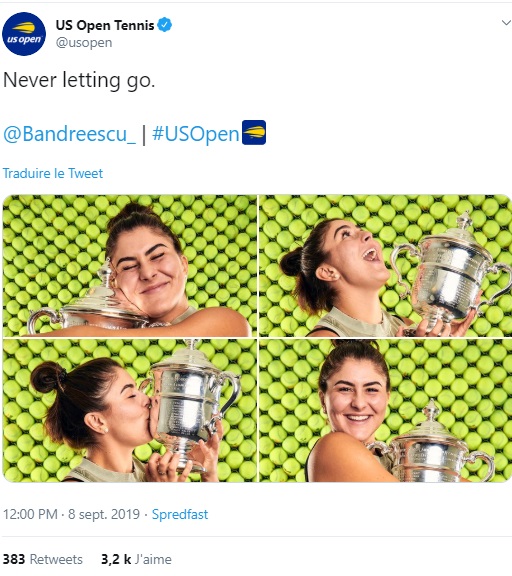This screenshot has height=576, width=512.
Task: Expand the tweet options chevron
Action: (x=506, y=23)
